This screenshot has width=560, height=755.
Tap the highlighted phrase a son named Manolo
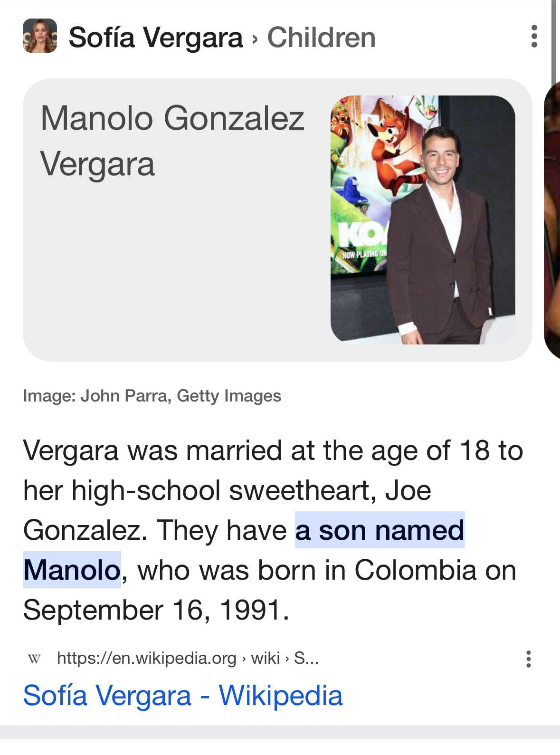[x=244, y=550]
